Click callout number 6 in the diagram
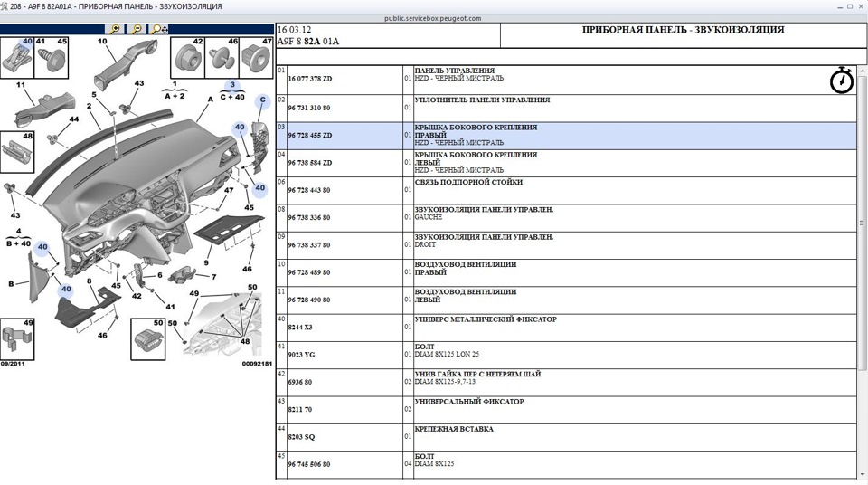This screenshot has width=868, height=485. pyautogui.click(x=160, y=275)
